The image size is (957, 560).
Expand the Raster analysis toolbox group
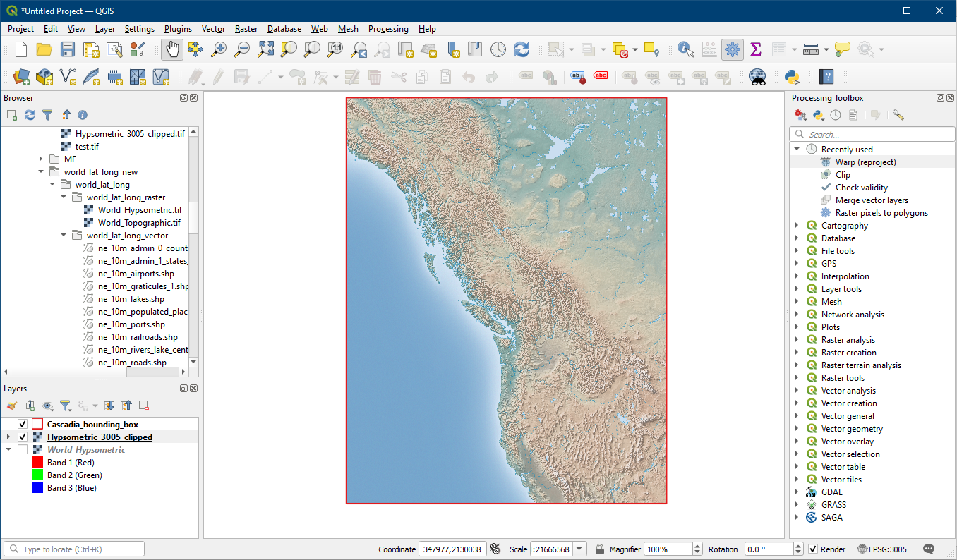[797, 340]
